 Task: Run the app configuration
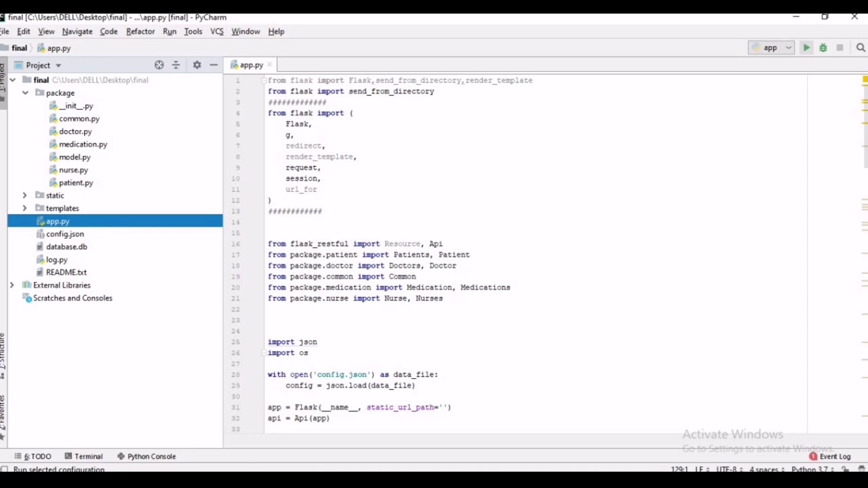pyautogui.click(x=806, y=47)
